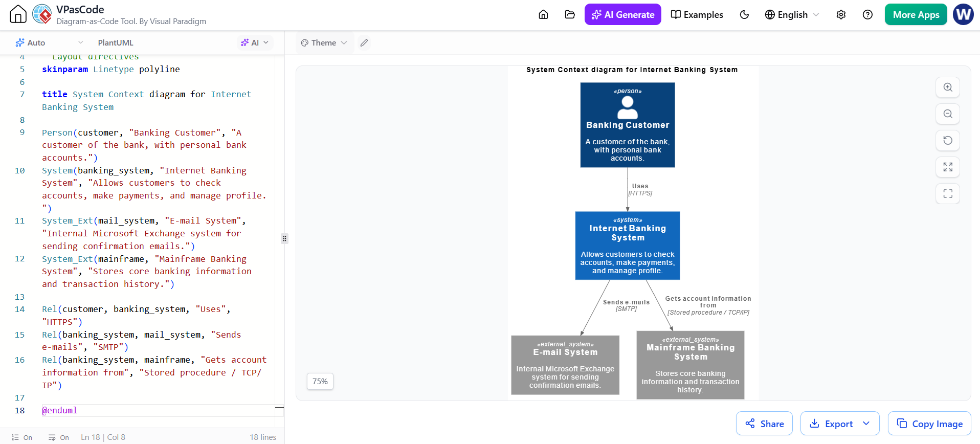Click the Uses [HTTPS] relation label
This screenshot has height=444, width=980.
tap(640, 190)
